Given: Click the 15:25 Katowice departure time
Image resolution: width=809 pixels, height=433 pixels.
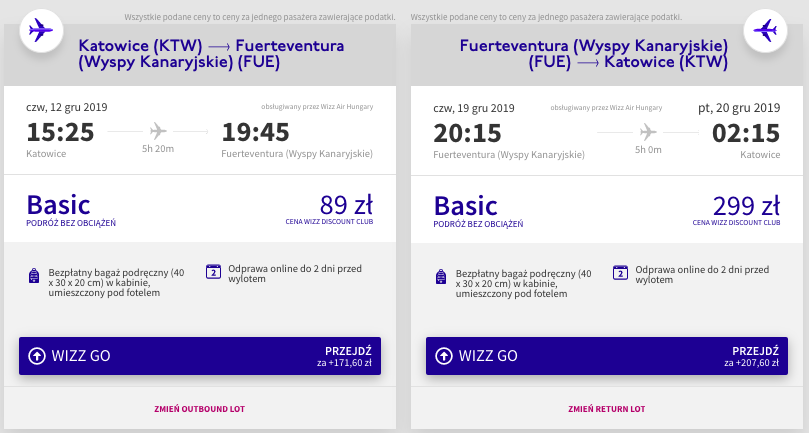Looking at the screenshot, I should (x=60, y=132).
